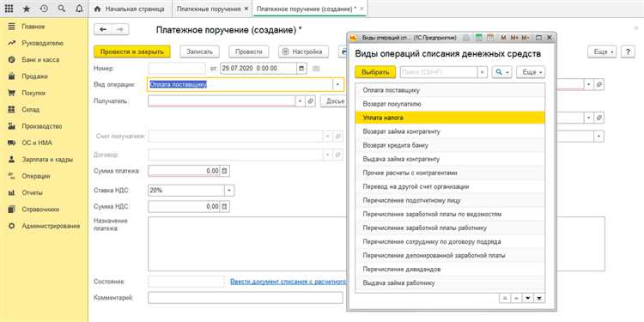Click the icon right of the date calendar
The image size is (644, 322).
pos(316,68)
